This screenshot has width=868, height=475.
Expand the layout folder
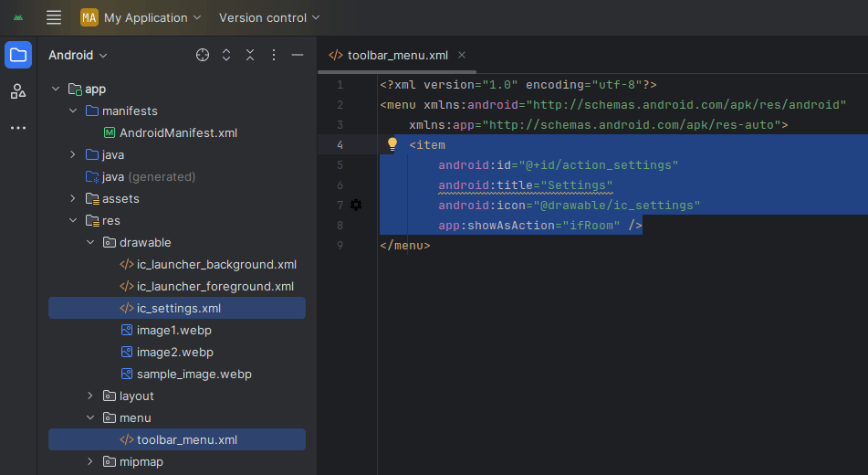pyautogui.click(x=90, y=396)
